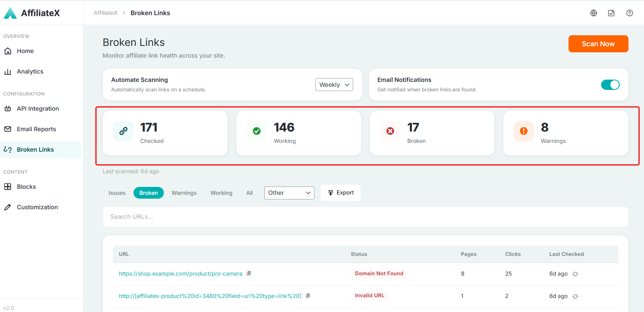Open API Integration settings
Image resolution: width=644 pixels, height=312 pixels.
pos(38,108)
